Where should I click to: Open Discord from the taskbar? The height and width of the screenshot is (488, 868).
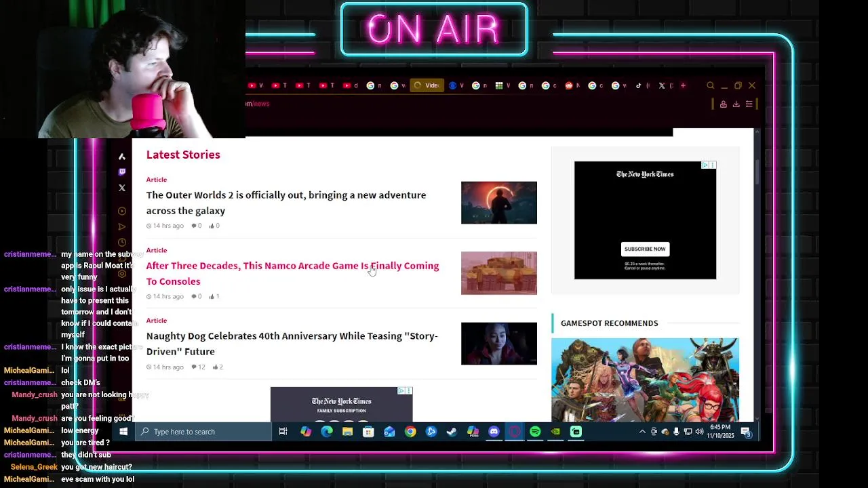[494, 432]
